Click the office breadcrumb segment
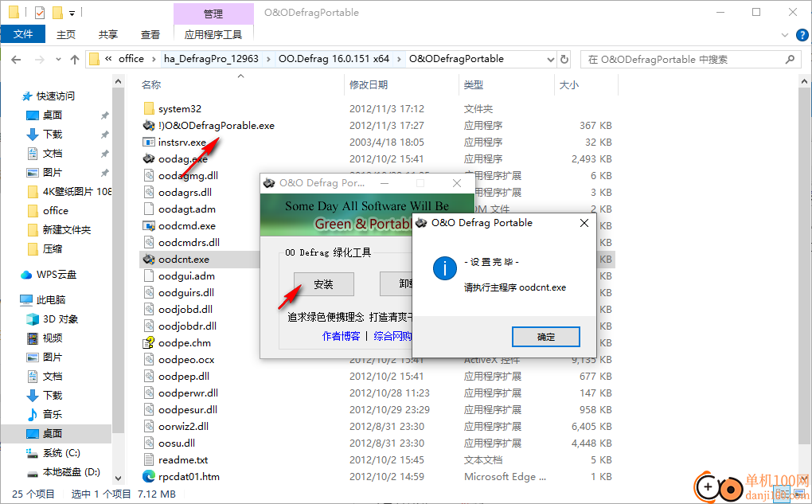The image size is (812, 504). [131, 59]
